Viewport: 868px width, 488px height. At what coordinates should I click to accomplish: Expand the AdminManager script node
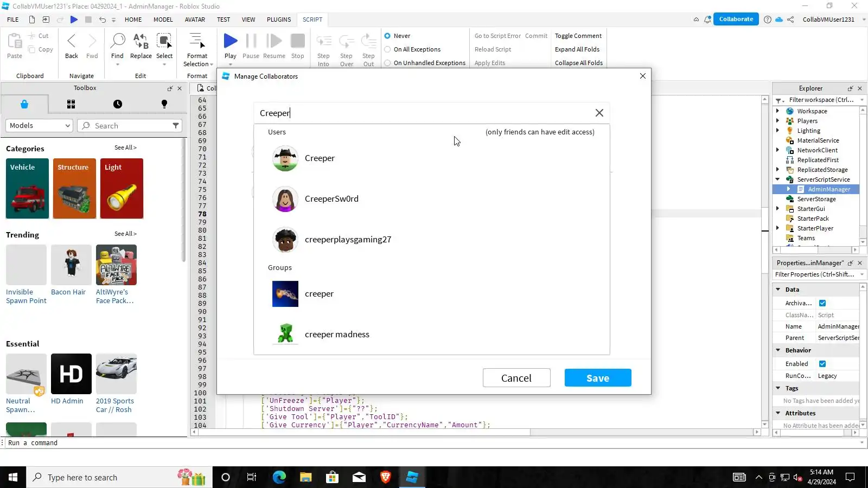(789, 189)
